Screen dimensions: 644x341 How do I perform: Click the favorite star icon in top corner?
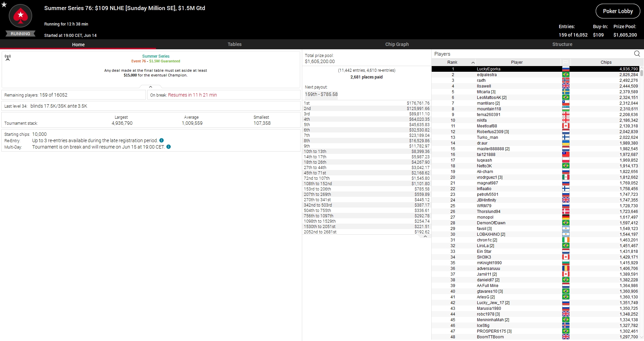pyautogui.click(x=4, y=4)
